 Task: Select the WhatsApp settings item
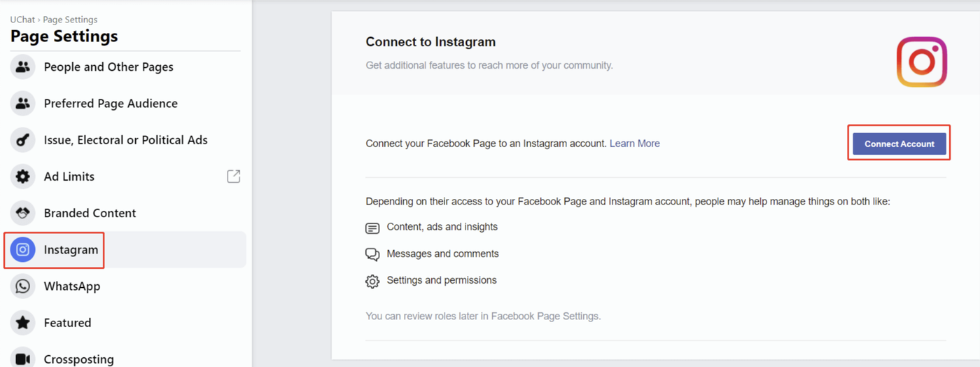[x=71, y=286]
